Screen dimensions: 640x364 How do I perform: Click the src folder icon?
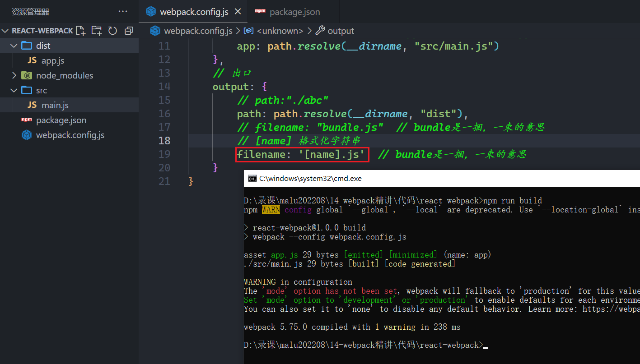click(x=27, y=90)
